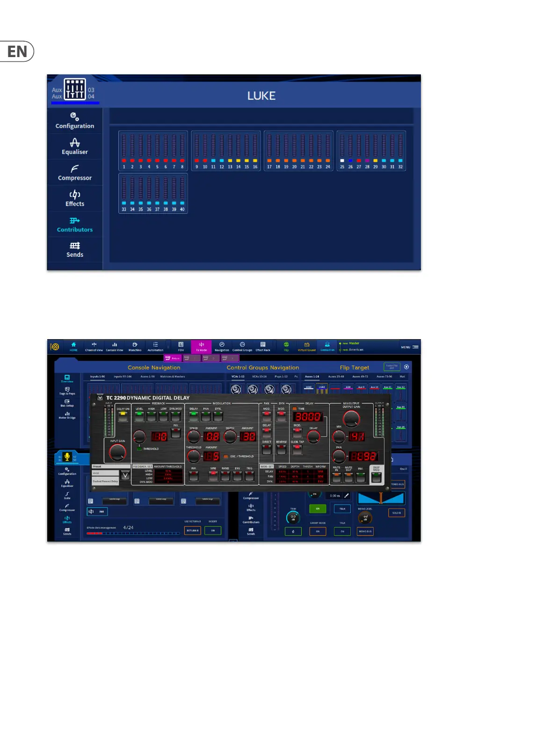Collapse the TC 2290 plugin with its chevron
This screenshot has height=756, width=557.
pyautogui.click(x=100, y=398)
